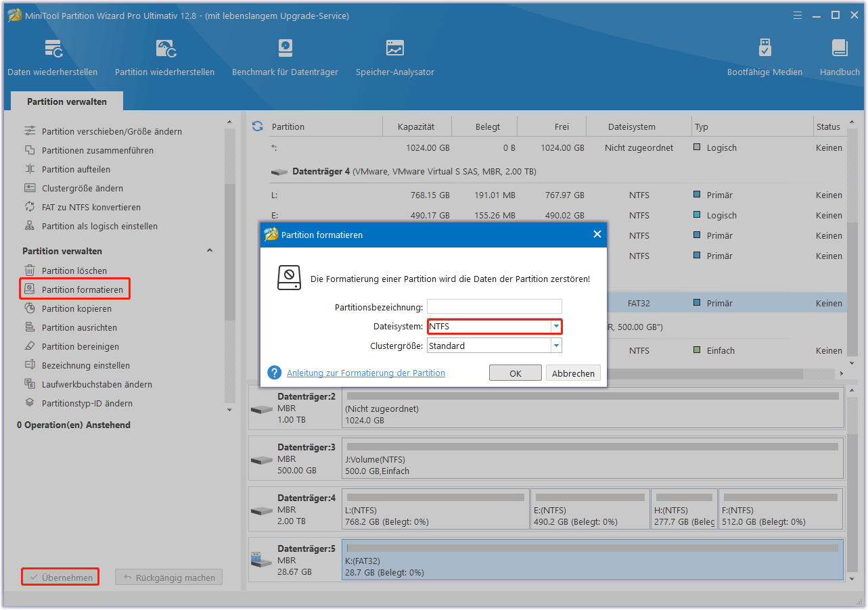Click 0 Operation(en) Anstehend label

click(74, 425)
